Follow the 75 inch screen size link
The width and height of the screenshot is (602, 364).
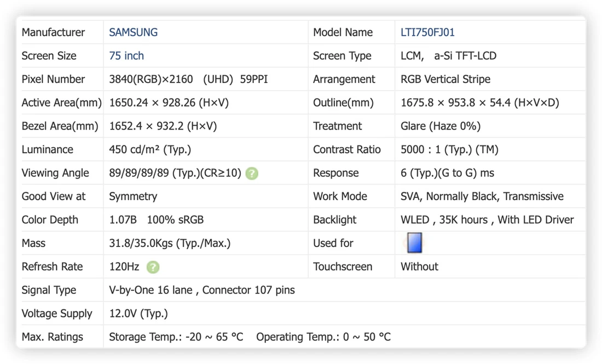tap(126, 56)
